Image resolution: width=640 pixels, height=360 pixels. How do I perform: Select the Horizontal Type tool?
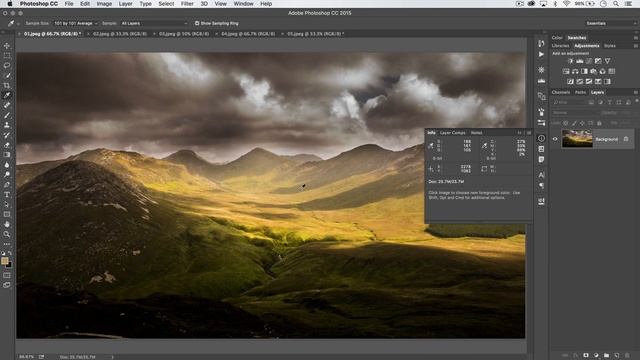pos(7,195)
